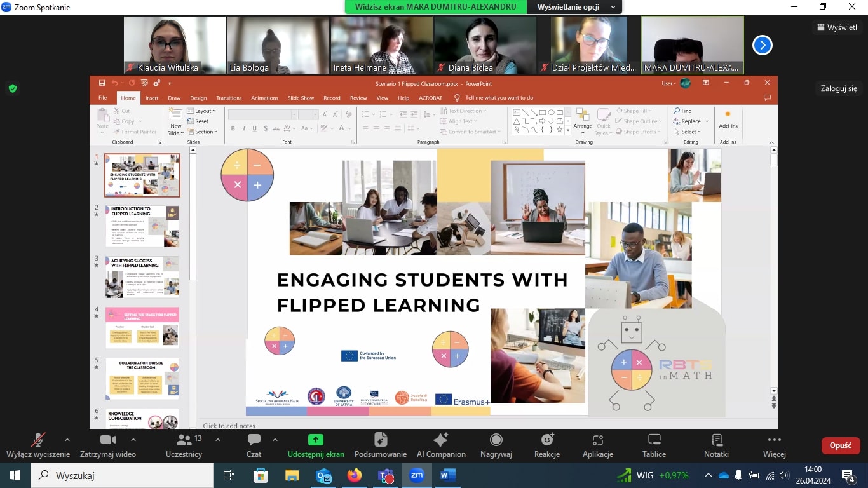Open the AI Companion sparkle icon
The width and height of the screenshot is (868, 488).
[x=441, y=440]
